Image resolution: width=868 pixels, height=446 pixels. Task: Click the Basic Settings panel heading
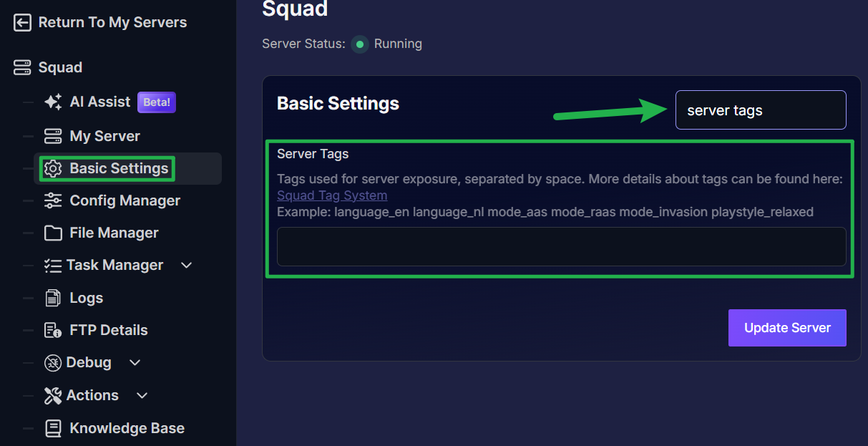pos(338,103)
